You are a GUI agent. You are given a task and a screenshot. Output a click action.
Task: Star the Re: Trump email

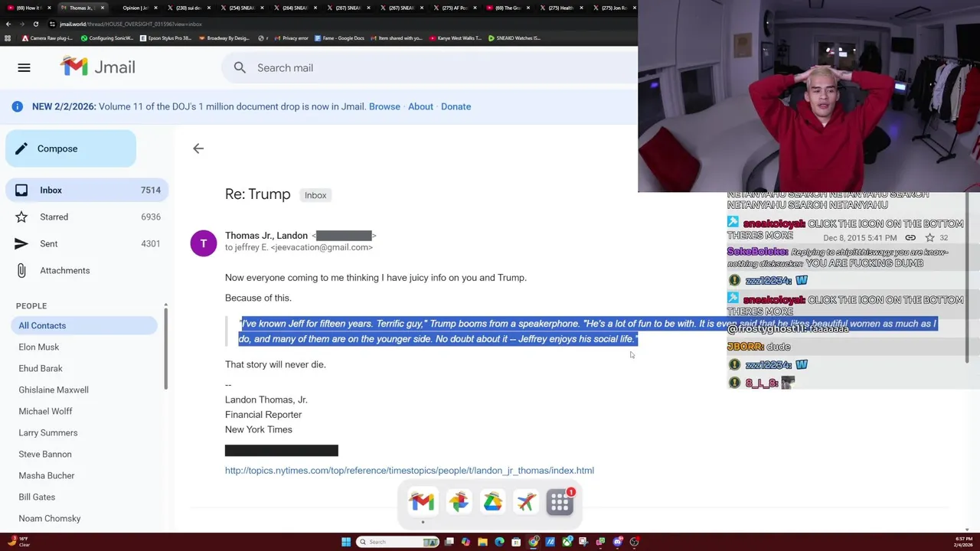[929, 238]
